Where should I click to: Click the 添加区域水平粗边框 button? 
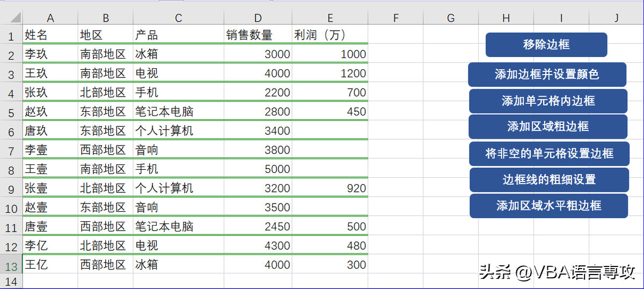click(548, 206)
